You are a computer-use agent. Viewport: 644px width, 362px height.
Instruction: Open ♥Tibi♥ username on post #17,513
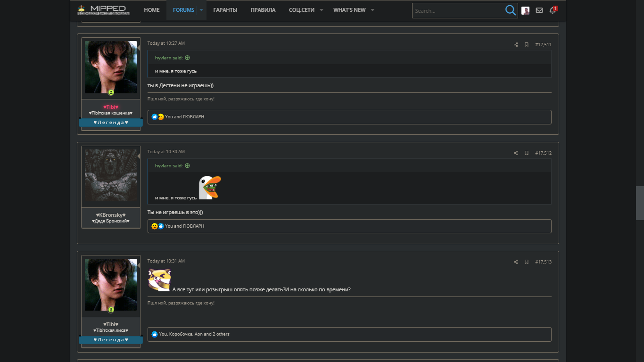[x=111, y=324]
